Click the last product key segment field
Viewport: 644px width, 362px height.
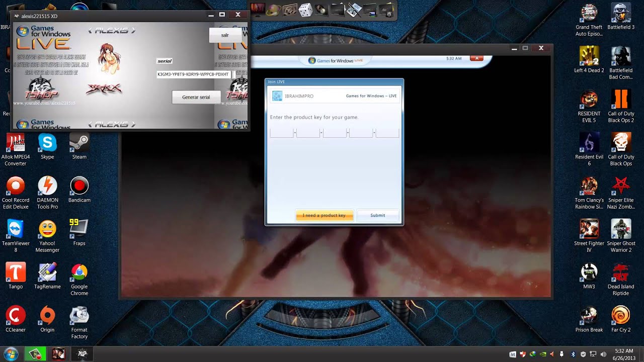click(x=387, y=133)
